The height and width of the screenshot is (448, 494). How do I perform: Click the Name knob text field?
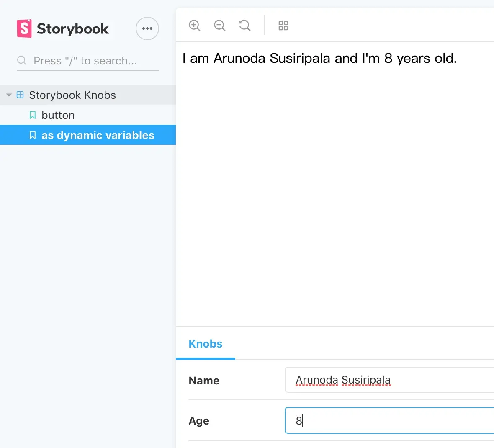[389, 380]
